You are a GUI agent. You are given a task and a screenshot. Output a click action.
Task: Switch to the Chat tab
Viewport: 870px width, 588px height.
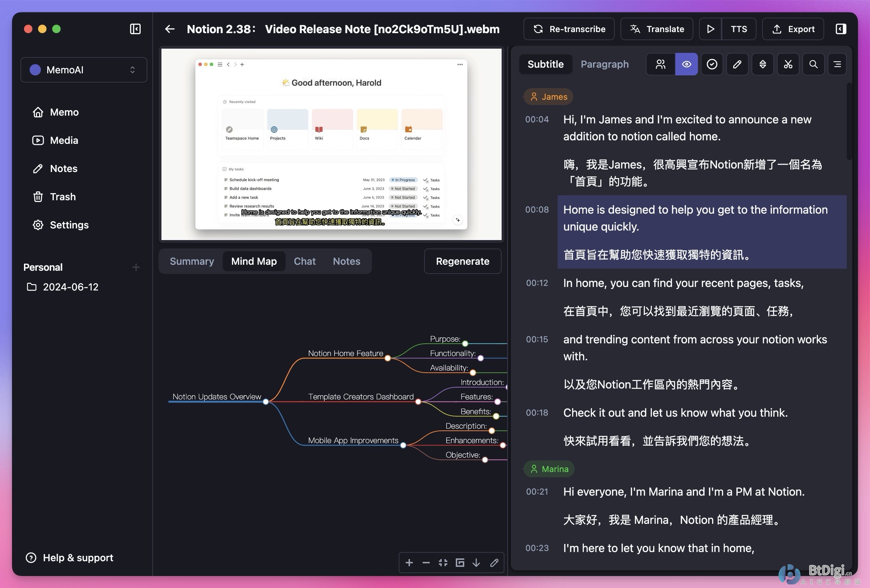pyautogui.click(x=304, y=261)
